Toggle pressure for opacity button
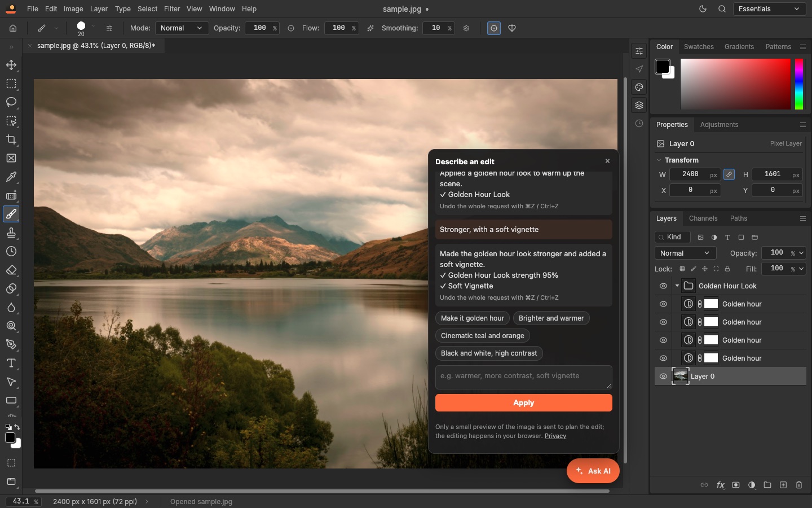The width and height of the screenshot is (812, 508). point(291,28)
